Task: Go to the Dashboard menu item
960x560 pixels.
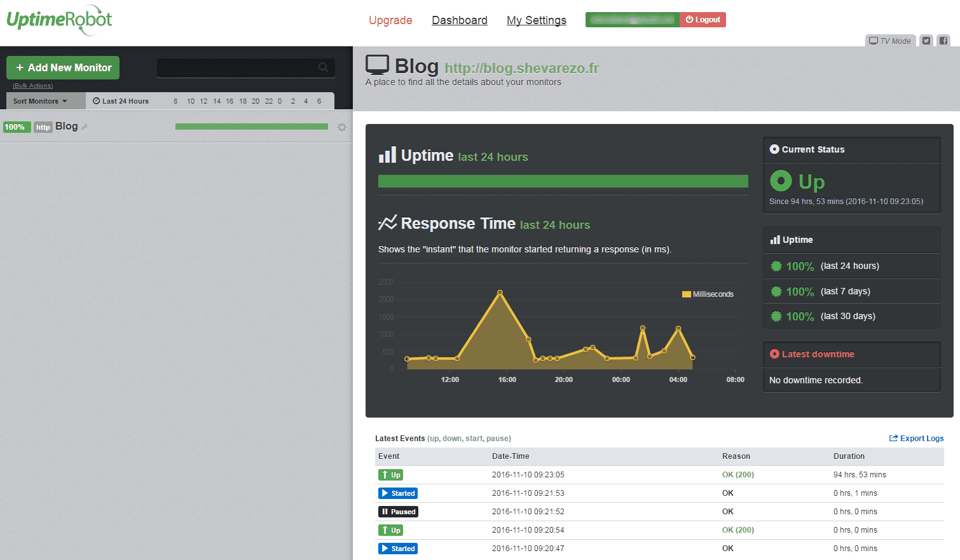Action: pos(460,20)
